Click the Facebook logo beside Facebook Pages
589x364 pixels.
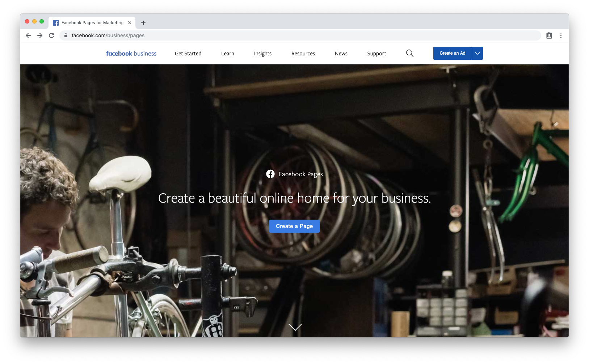coord(270,174)
